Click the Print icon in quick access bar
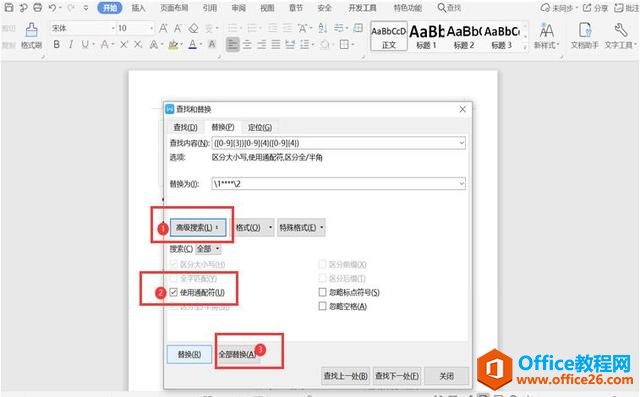640x397 pixels. [38, 7]
